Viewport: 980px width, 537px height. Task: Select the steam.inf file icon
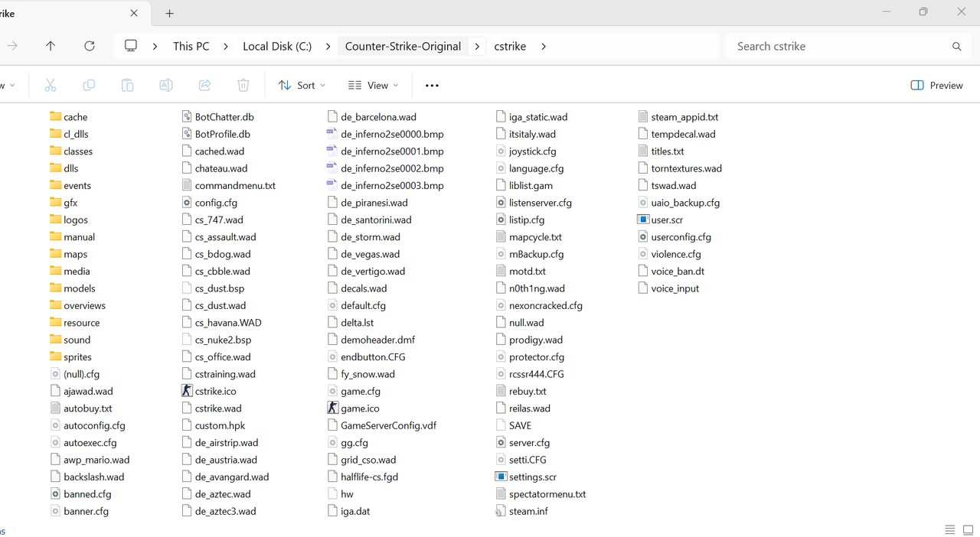tap(501, 511)
